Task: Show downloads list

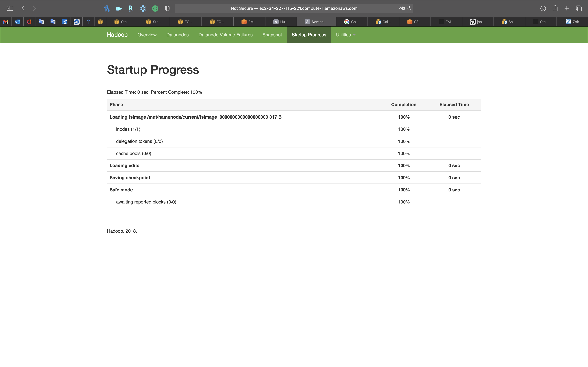Action: coord(543,8)
